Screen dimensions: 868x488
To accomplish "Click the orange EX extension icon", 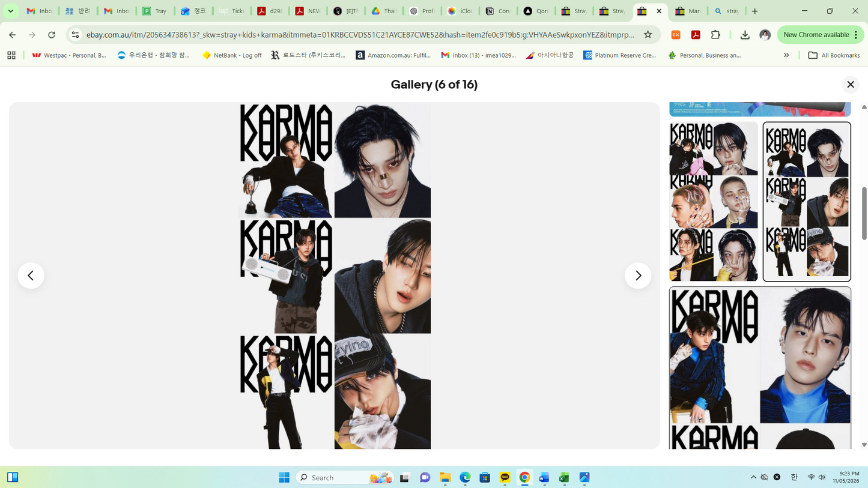I will click(x=676, y=35).
